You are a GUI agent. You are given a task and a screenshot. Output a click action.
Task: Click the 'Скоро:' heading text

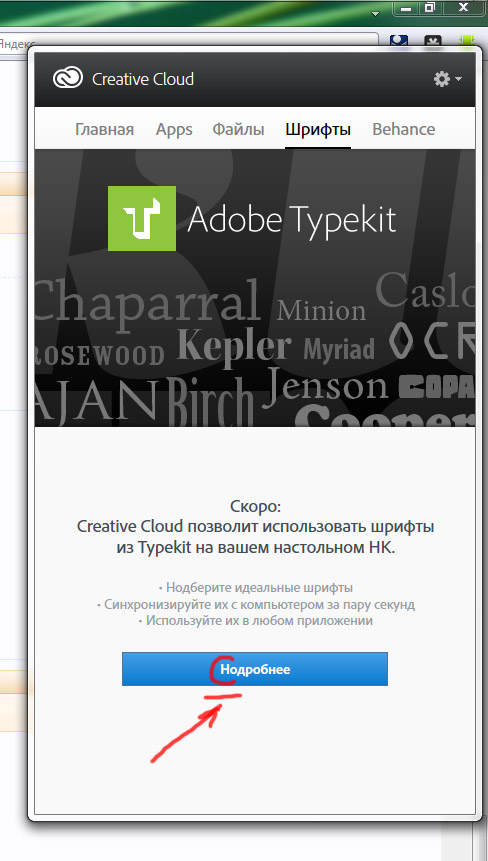pos(255,506)
